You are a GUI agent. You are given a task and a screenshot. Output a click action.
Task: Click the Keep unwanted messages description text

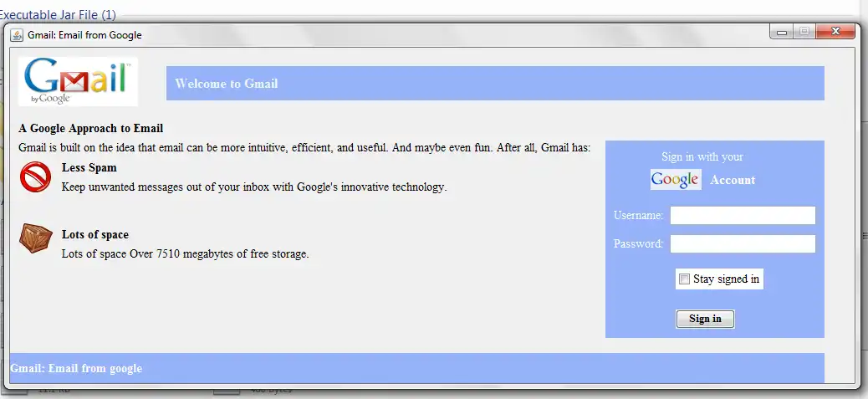tap(254, 187)
